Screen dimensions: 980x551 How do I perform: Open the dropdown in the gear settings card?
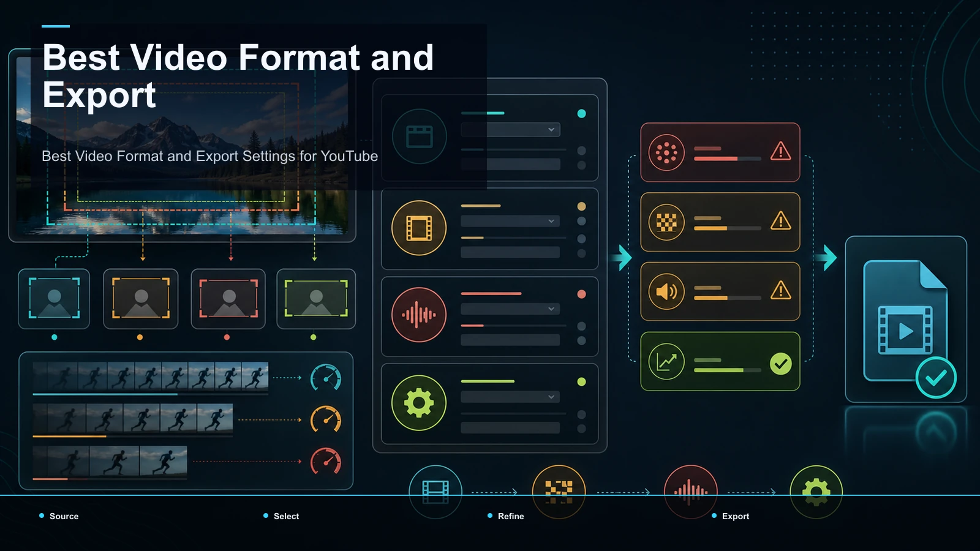tap(511, 397)
